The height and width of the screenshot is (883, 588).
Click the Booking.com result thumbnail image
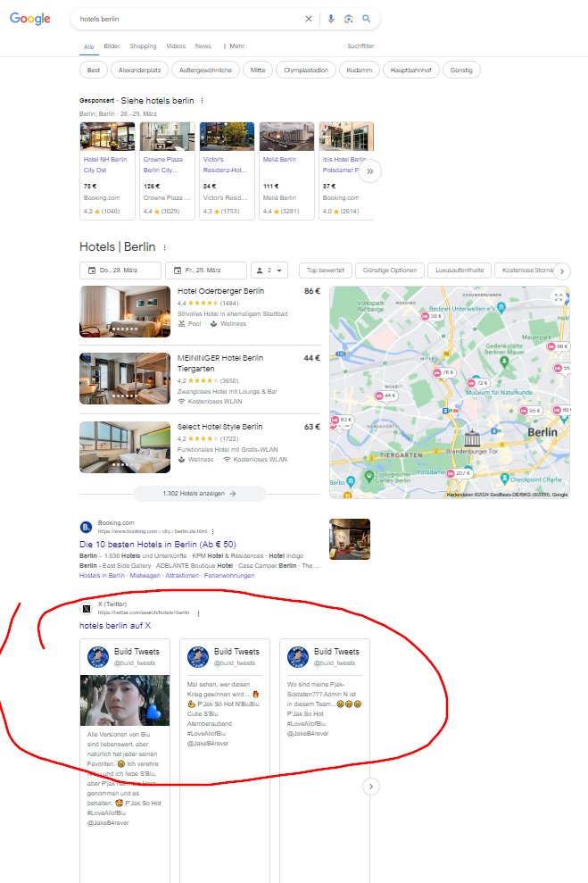350,539
